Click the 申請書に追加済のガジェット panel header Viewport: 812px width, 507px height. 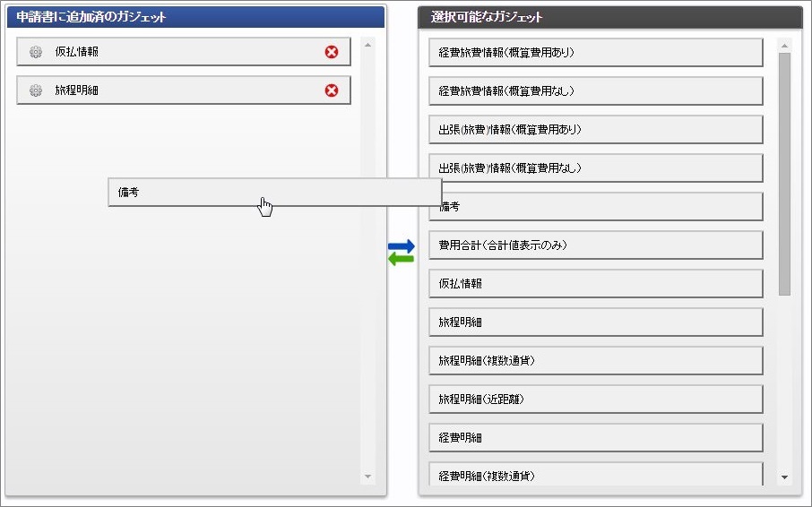(x=195, y=17)
